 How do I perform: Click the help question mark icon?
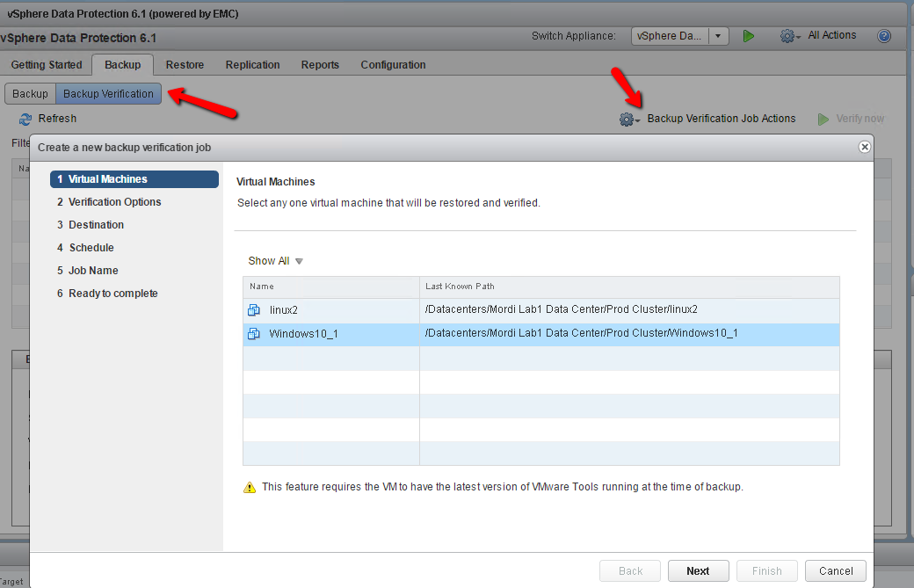coord(884,36)
